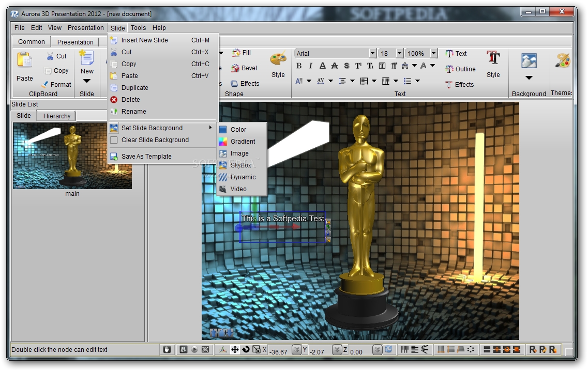Image resolution: width=588 pixels, height=371 pixels.
Task: Click the Delete red X icon in menu
Action: [x=114, y=100]
